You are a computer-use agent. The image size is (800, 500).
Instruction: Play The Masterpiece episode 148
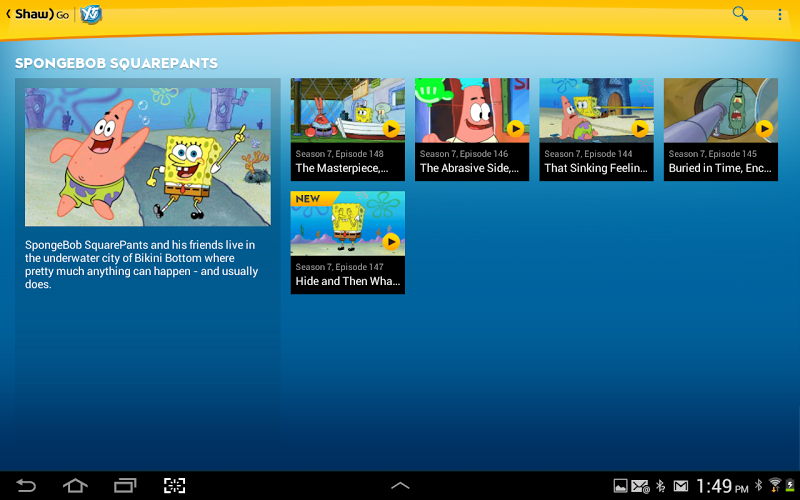(391, 129)
